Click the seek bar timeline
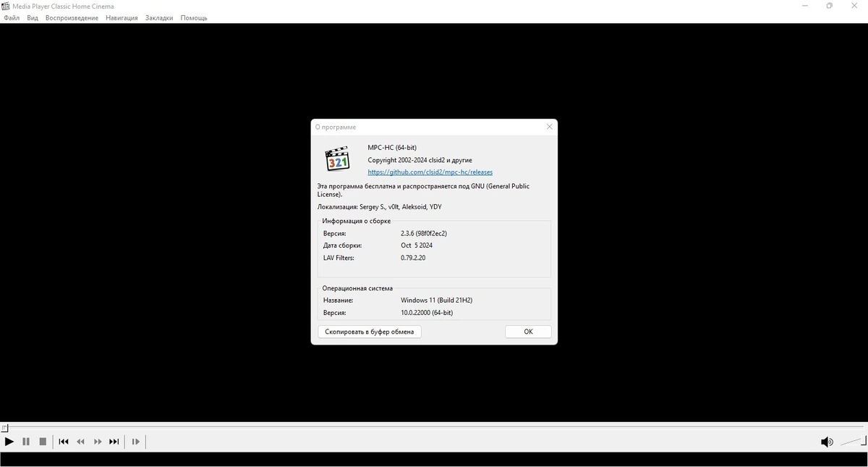The width and height of the screenshot is (868, 467). [434, 427]
